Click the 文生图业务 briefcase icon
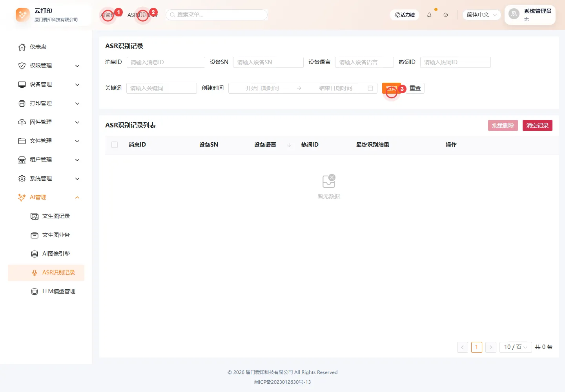 35,235
